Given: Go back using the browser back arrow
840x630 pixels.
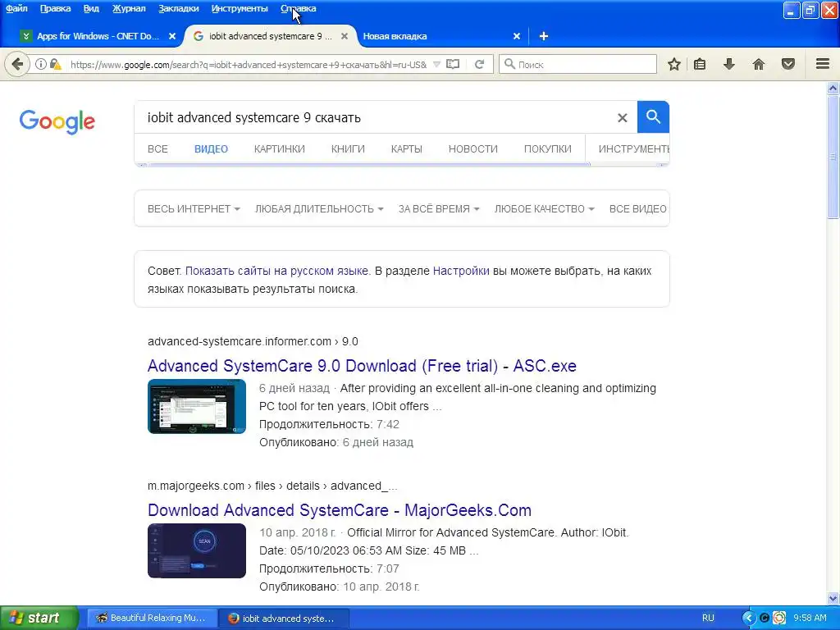Looking at the screenshot, I should tap(17, 64).
